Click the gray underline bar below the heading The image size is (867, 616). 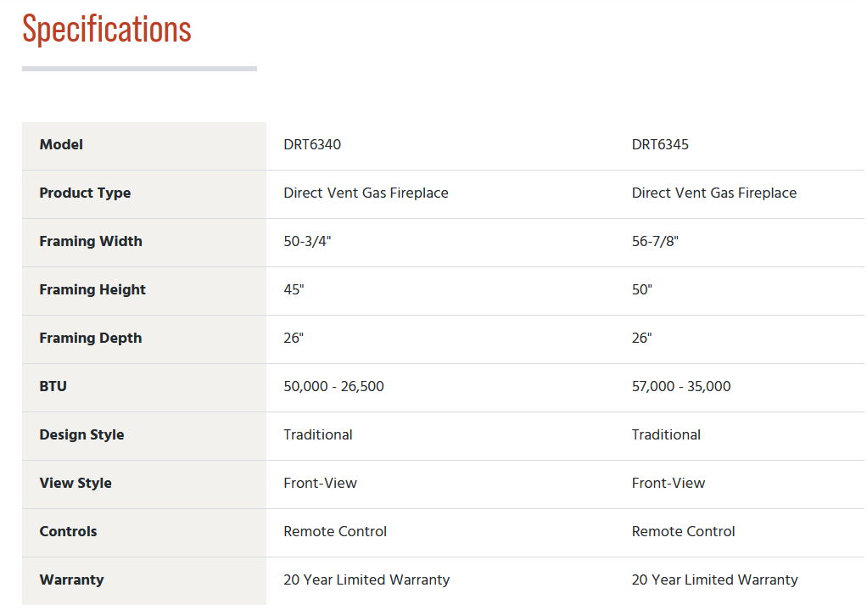point(139,69)
